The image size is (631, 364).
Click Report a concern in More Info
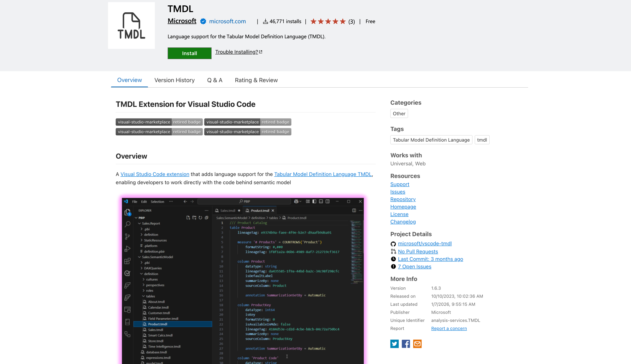(x=449, y=328)
